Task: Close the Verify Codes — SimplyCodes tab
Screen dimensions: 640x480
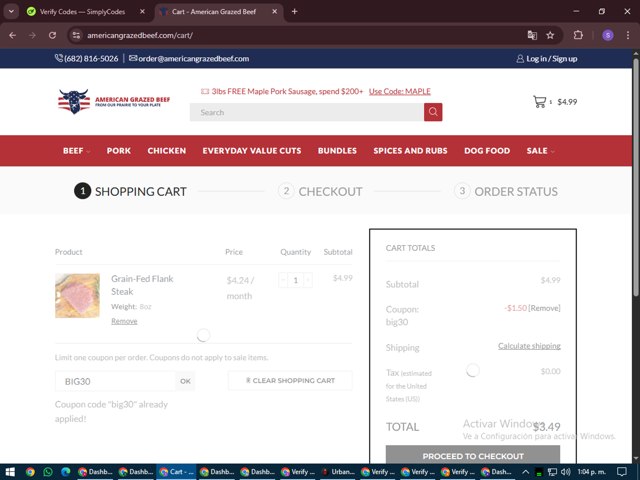Action: tap(142, 12)
